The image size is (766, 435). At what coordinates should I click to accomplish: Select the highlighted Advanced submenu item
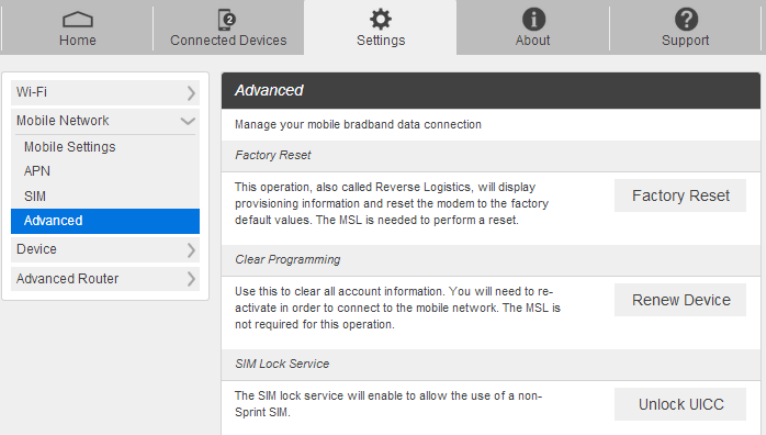pos(53,220)
